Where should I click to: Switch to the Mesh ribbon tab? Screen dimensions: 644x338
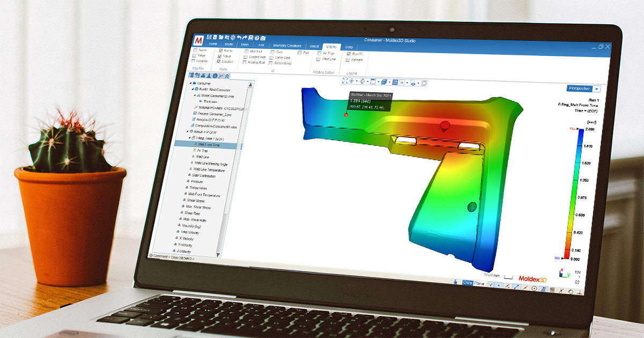coord(245,45)
